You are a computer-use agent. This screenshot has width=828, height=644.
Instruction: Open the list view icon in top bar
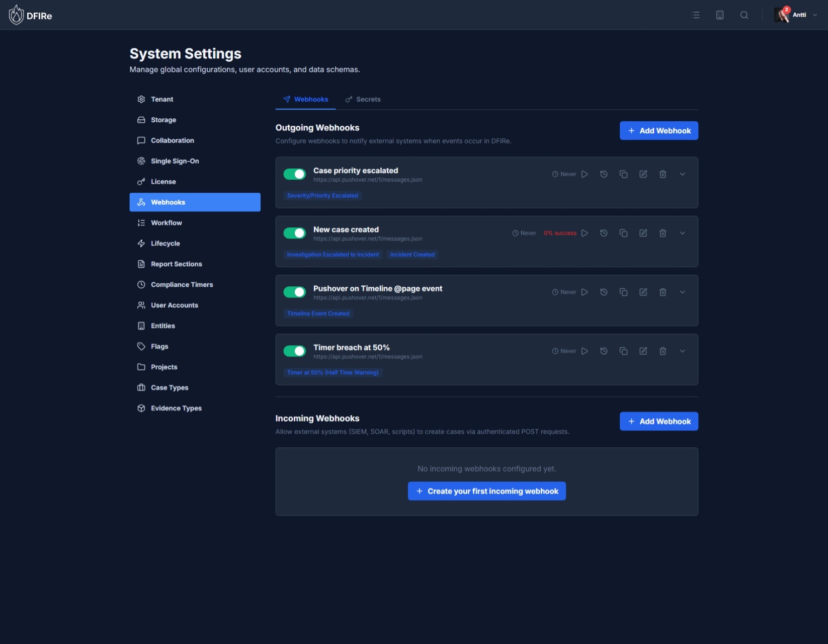[x=696, y=15]
